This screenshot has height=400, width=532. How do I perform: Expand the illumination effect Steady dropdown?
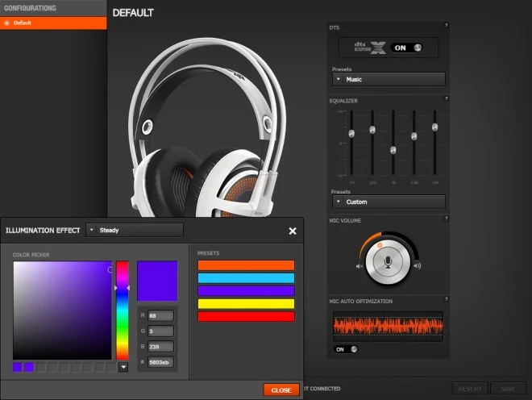click(x=135, y=231)
